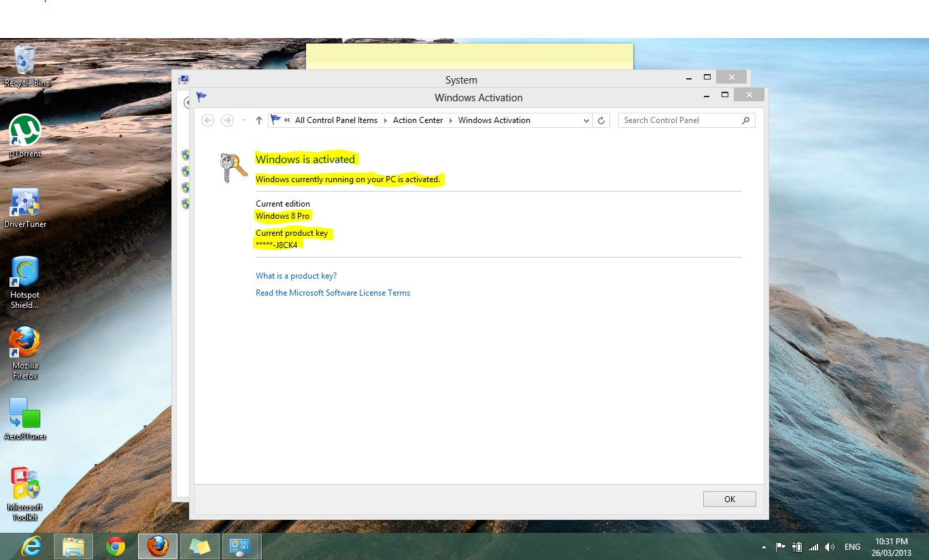Bring the System window forward by its title

pos(461,80)
